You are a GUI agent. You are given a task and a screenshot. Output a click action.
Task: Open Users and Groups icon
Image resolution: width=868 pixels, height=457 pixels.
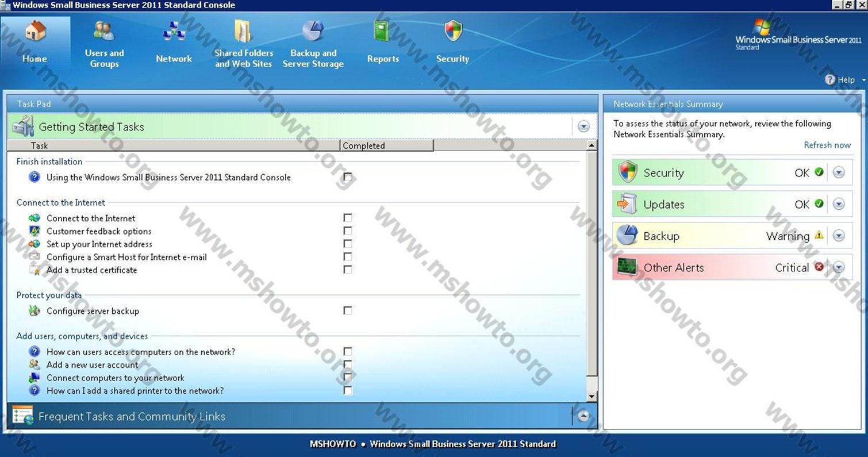(104, 30)
